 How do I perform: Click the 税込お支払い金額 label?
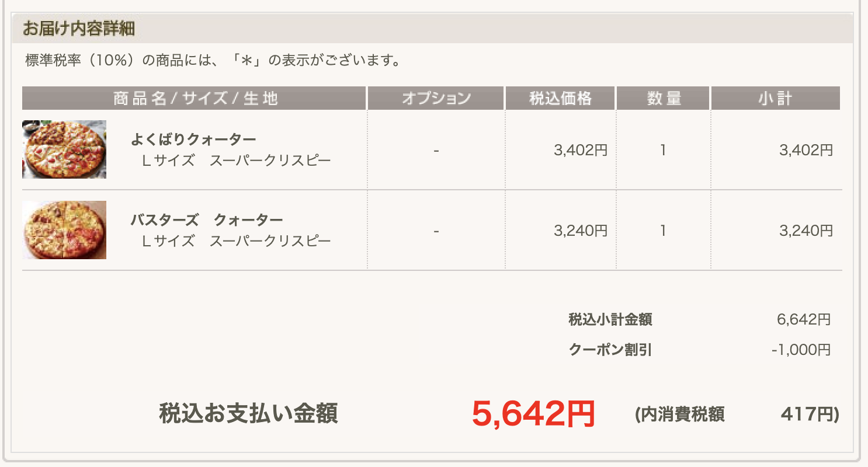[x=248, y=414]
